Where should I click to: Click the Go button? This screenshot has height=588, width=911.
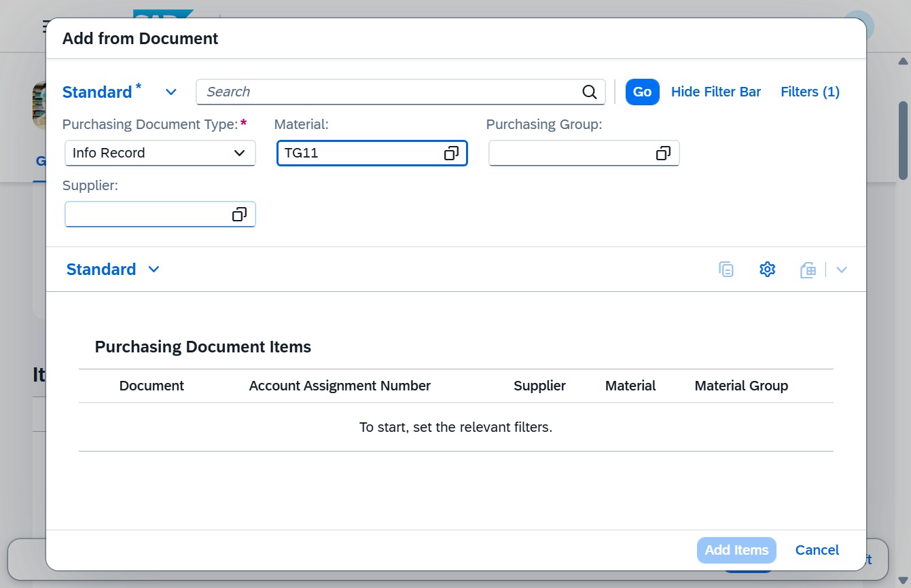coord(642,92)
